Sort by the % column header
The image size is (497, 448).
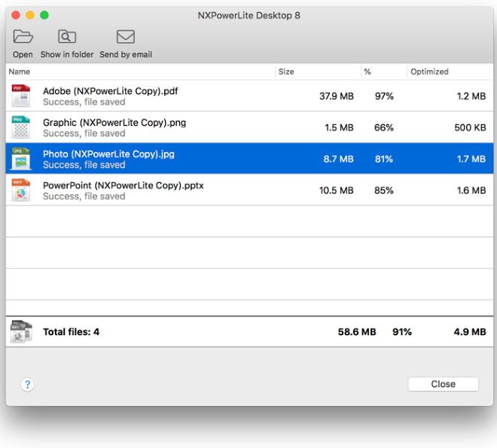coord(367,72)
